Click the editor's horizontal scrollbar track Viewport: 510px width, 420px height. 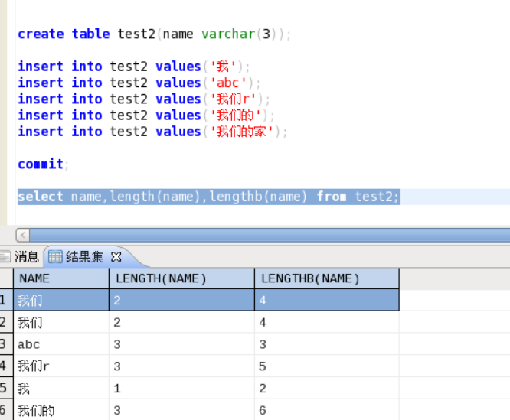tap(268, 235)
